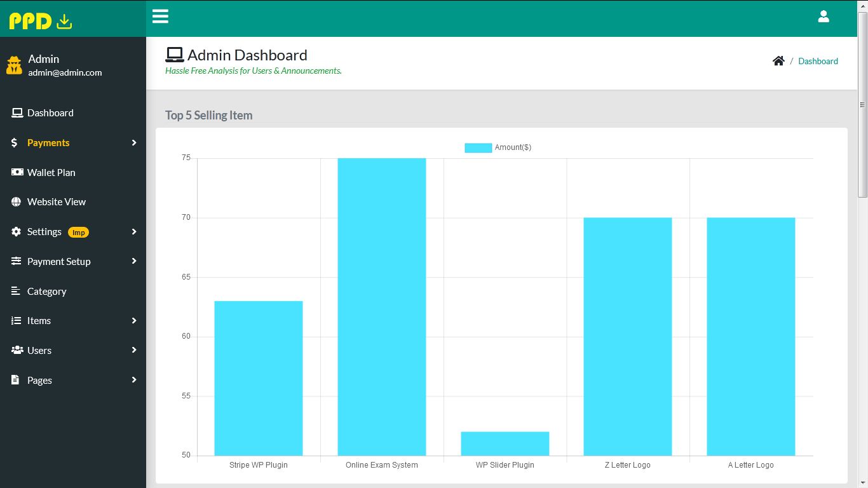Click the Dashboard breadcrumb link
This screenshot has width=868, height=488.
coord(818,61)
